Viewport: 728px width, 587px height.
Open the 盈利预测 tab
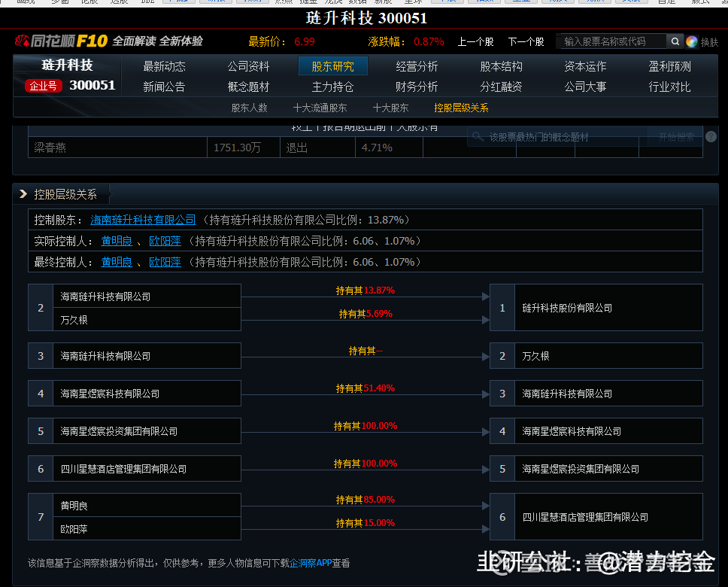click(669, 66)
